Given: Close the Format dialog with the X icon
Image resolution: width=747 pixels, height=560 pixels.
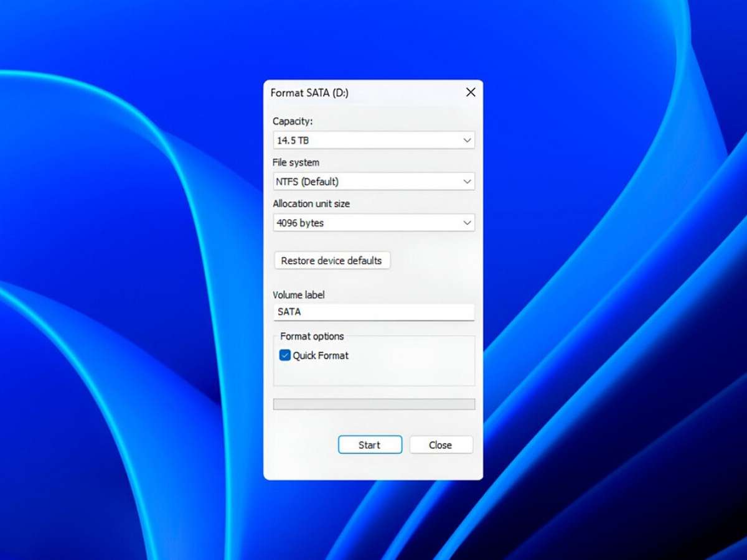Looking at the screenshot, I should (471, 92).
